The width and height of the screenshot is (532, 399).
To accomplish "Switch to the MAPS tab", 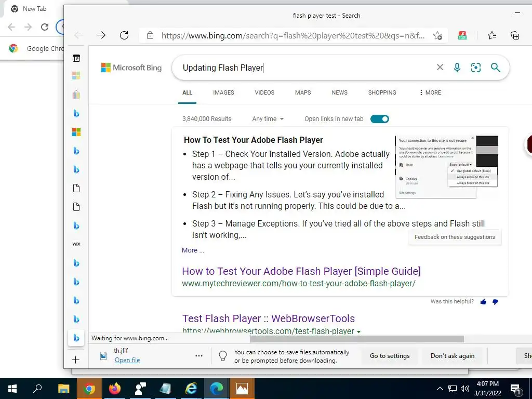I will coord(303,92).
